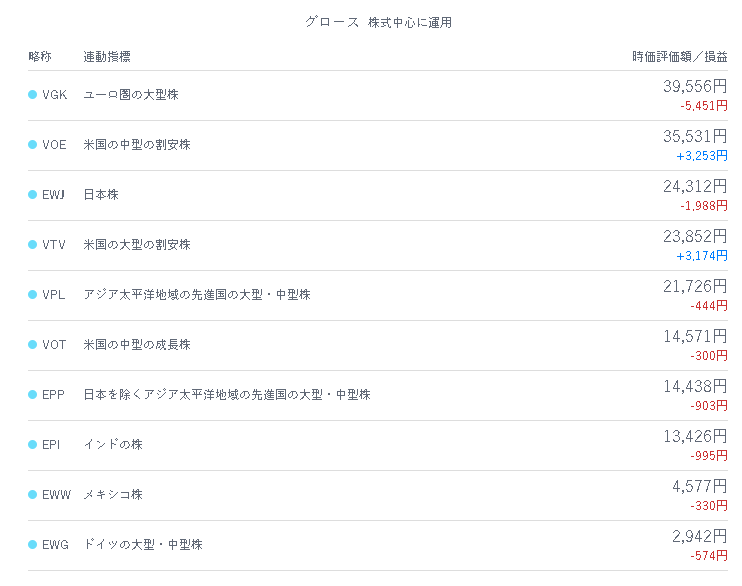
Task: Click the blue dot beside VGK
Action: click(32, 95)
